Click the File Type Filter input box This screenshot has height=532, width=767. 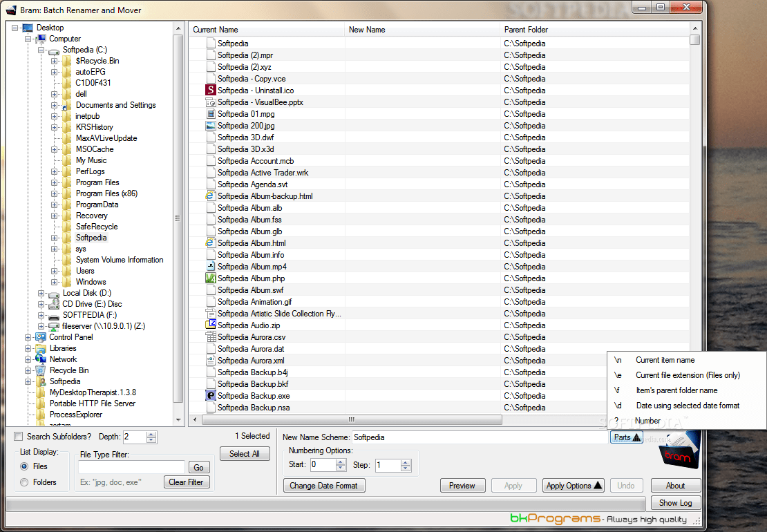coord(131,467)
